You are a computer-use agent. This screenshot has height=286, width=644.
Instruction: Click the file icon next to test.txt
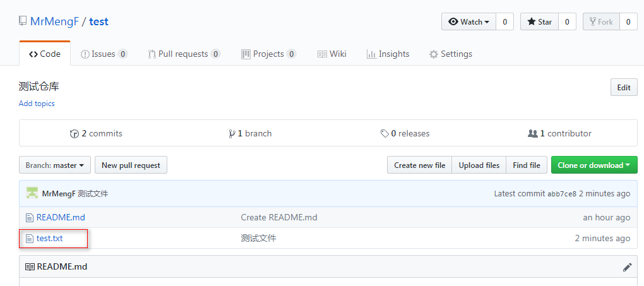(29, 239)
